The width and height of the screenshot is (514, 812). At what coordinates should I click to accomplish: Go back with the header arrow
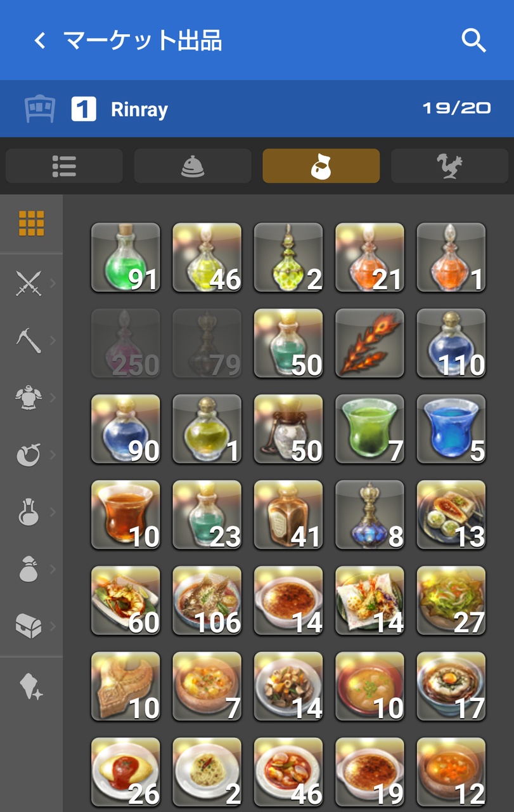coord(40,41)
